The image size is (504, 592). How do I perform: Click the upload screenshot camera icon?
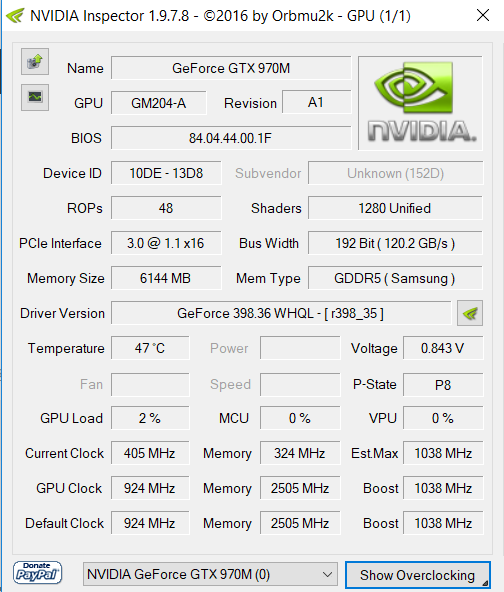pyautogui.click(x=35, y=62)
